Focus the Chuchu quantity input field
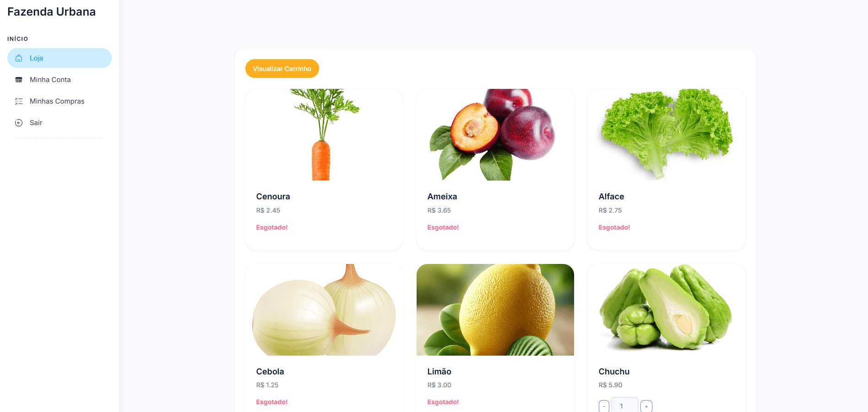The image size is (868, 412). 625,405
